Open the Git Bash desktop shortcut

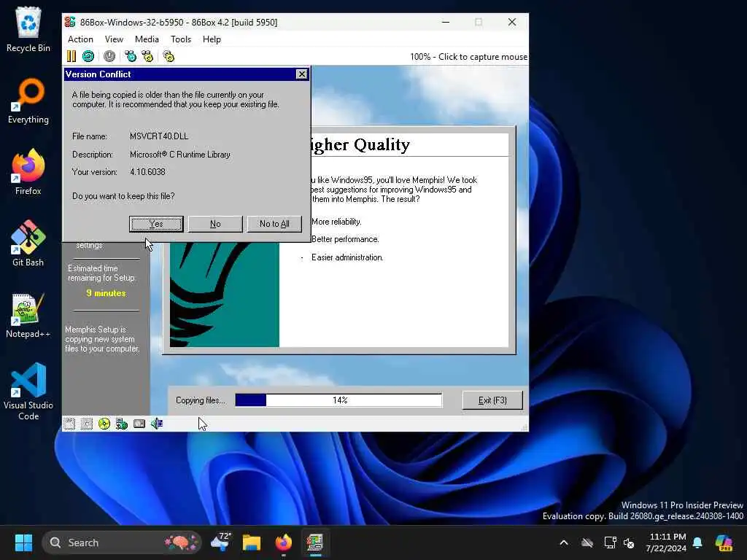pyautogui.click(x=28, y=244)
